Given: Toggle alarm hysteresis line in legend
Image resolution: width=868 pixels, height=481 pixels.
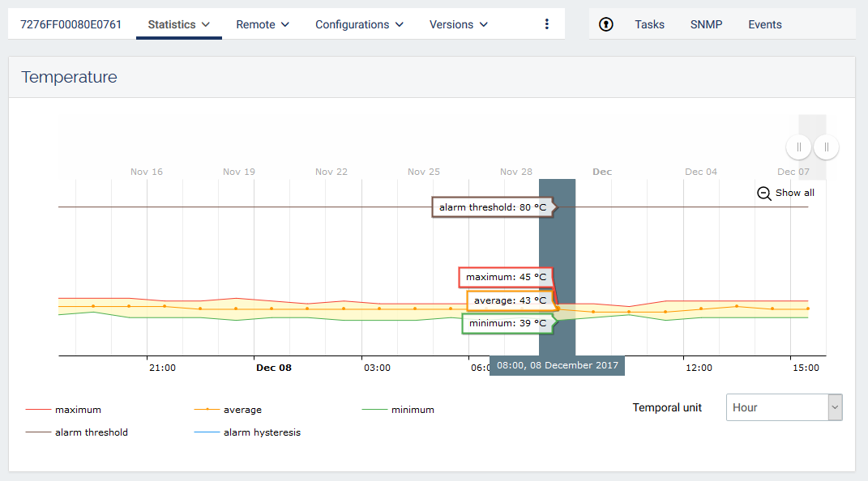Looking at the screenshot, I should [261, 432].
